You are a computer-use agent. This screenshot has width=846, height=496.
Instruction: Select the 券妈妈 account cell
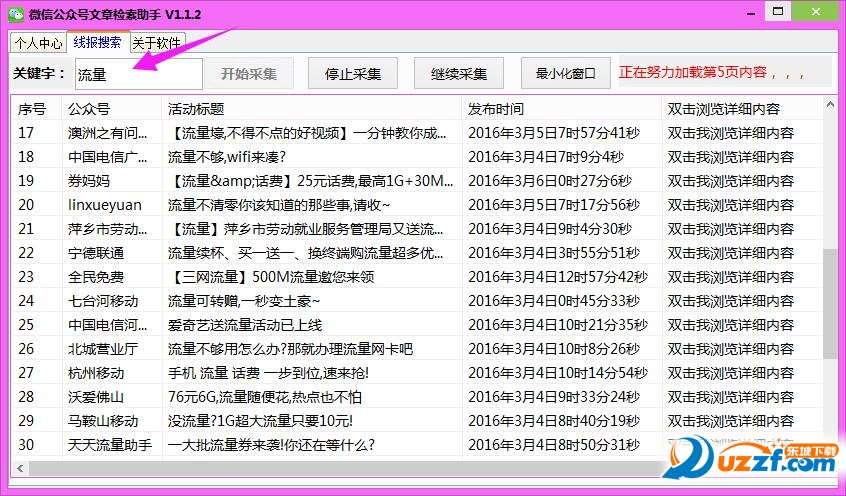tap(89, 181)
